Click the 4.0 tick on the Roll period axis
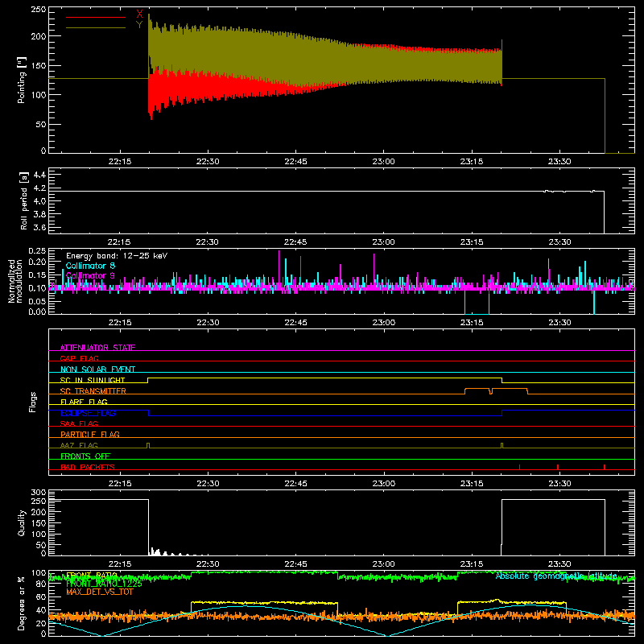644x644 pixels. (39, 201)
